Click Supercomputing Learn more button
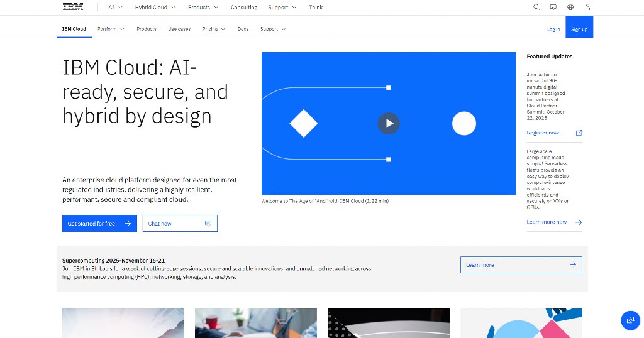 521,265
